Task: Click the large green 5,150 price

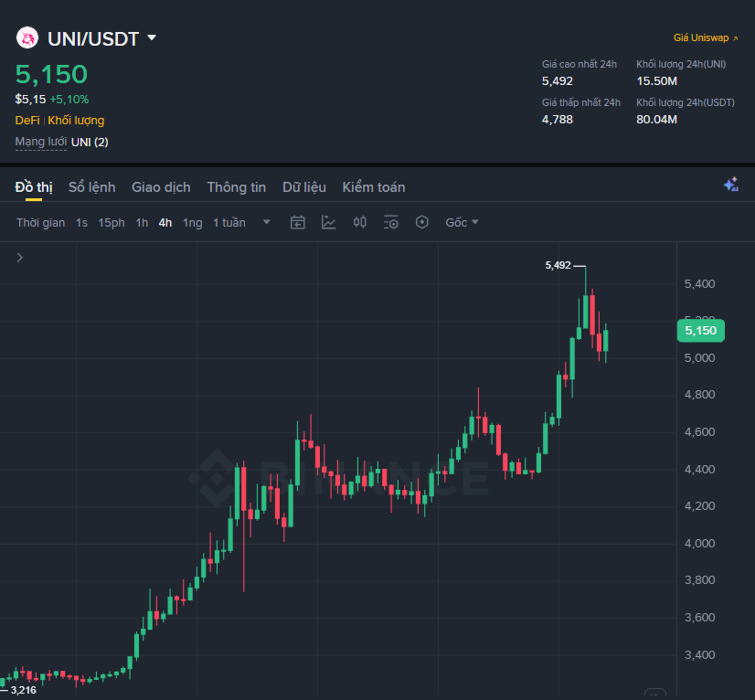Action: click(51, 74)
